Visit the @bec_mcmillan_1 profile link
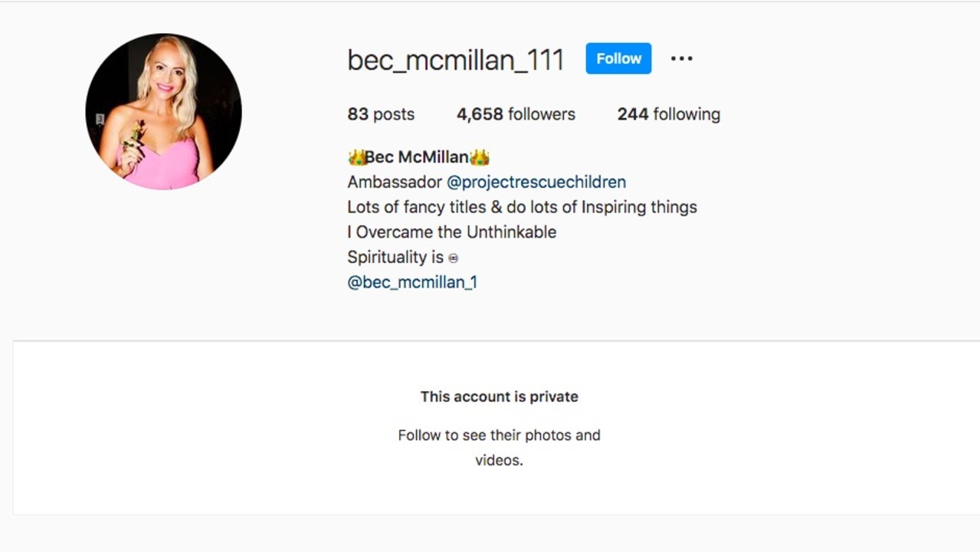The image size is (980, 552). [x=412, y=282]
